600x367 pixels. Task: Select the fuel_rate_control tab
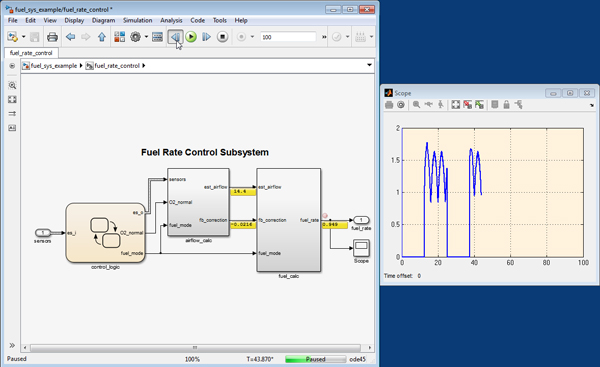[31, 53]
